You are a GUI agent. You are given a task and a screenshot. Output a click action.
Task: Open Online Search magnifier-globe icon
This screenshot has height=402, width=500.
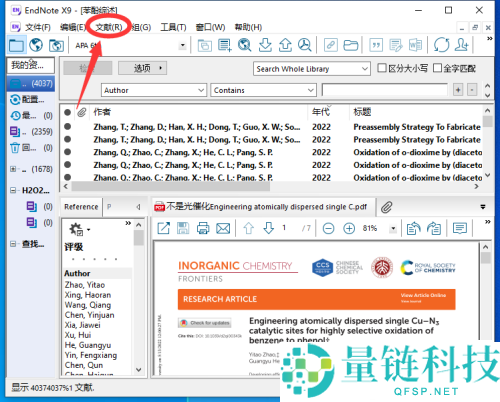[x=245, y=45]
